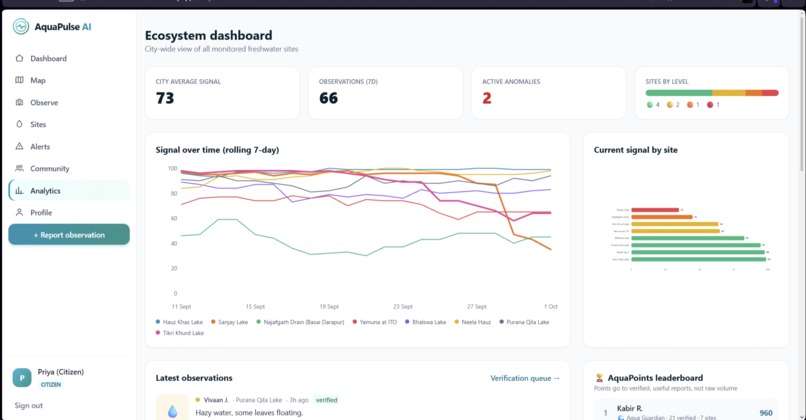This screenshot has width=806, height=420.
Task: Click the Report observation button
Action: 69,234
